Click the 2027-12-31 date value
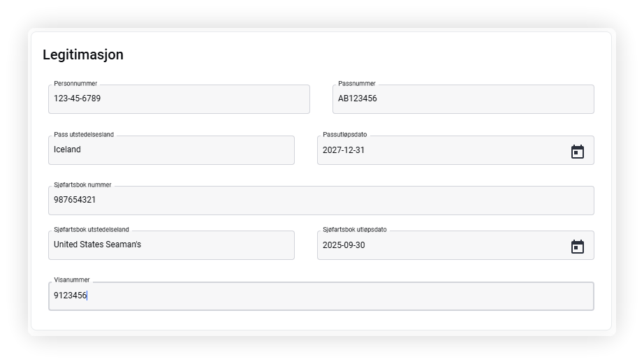The height and width of the screenshot is (364, 644). click(x=344, y=150)
